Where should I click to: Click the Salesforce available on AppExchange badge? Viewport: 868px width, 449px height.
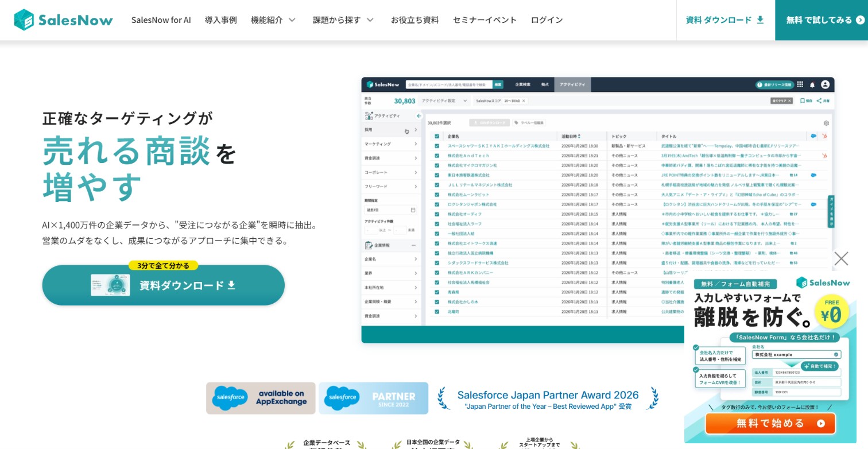tap(261, 398)
